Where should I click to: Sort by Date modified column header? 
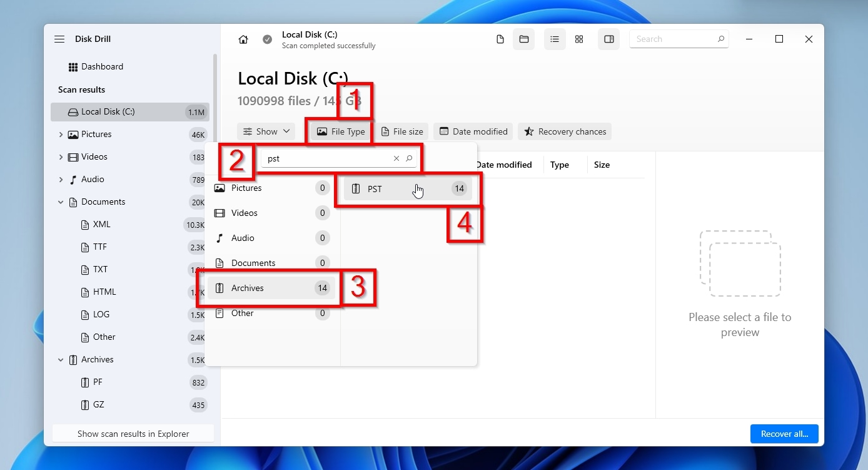(x=503, y=165)
